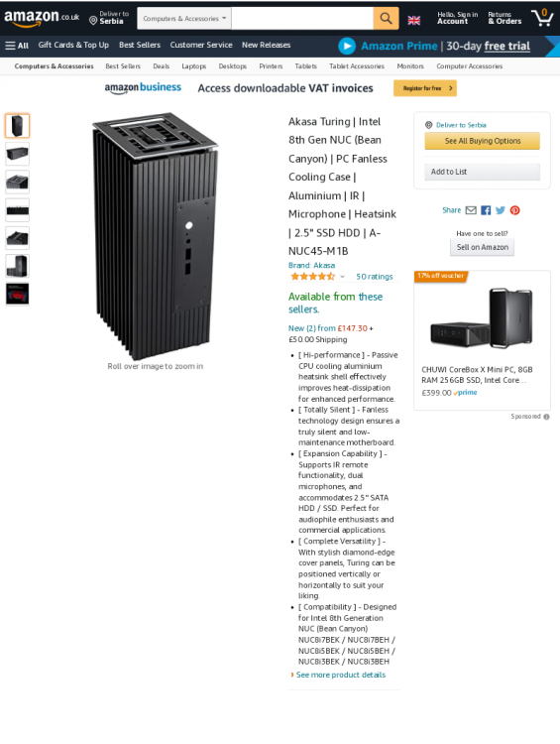Image resolution: width=560 pixels, height=744 pixels.
Task: Open the All hamburger menu
Action: [17, 46]
